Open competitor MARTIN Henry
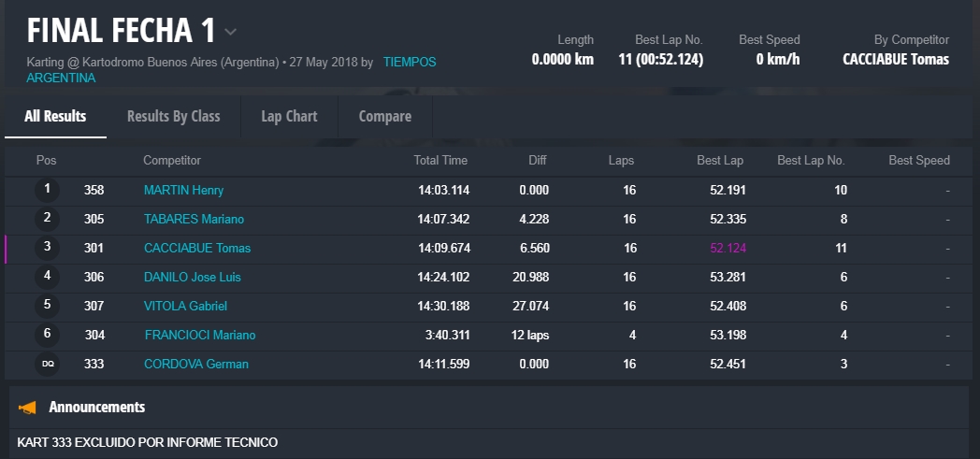 pyautogui.click(x=183, y=191)
